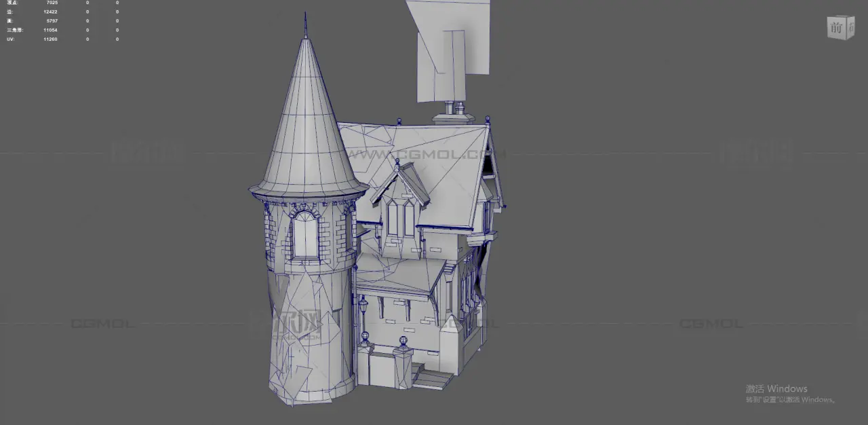Click the ViewCube front face labeled 前
Viewport: 868px width, 425px height.
click(836, 29)
